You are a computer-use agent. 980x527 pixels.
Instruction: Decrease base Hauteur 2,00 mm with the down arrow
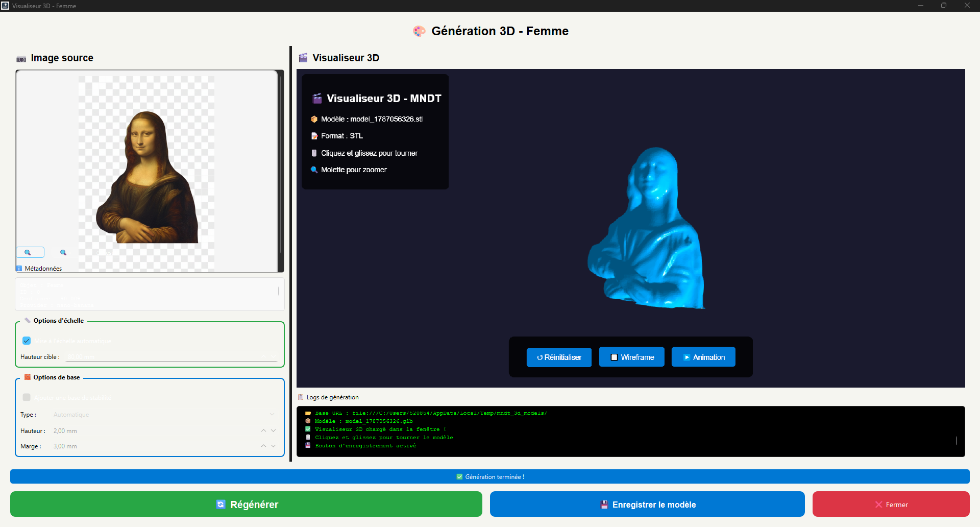coord(274,430)
